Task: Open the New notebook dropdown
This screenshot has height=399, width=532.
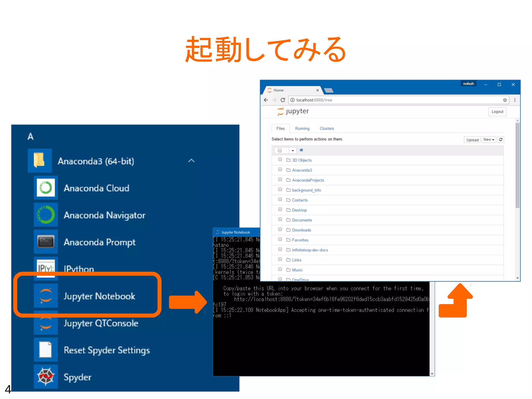Action: 489,140
